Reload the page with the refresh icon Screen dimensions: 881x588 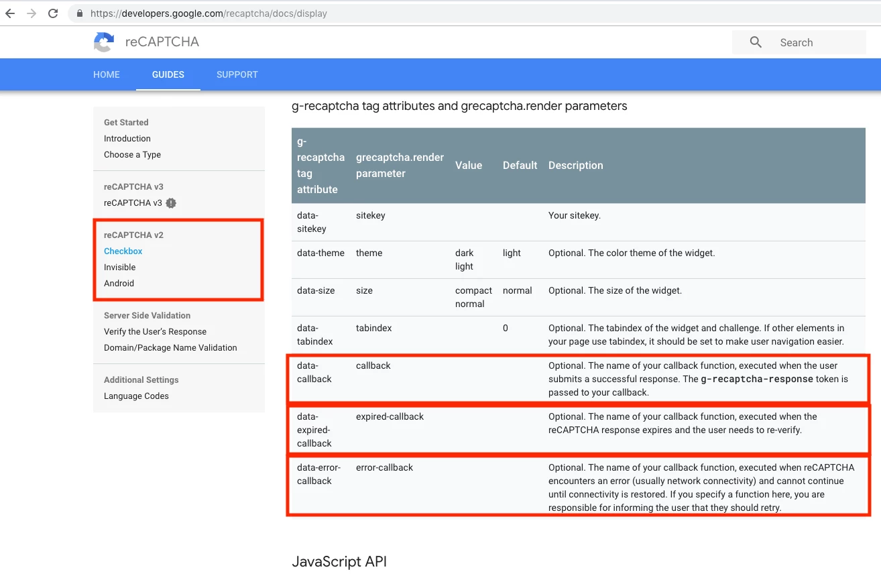(53, 13)
